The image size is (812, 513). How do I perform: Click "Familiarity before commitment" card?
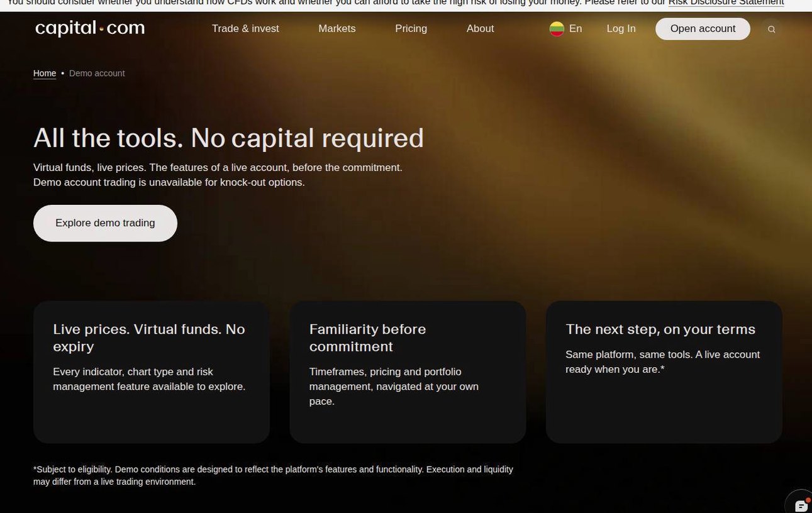408,372
